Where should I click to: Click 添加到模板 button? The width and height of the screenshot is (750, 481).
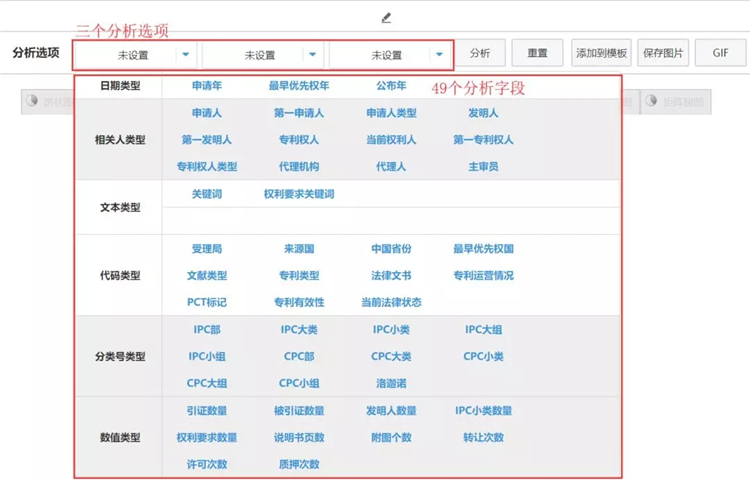(601, 54)
